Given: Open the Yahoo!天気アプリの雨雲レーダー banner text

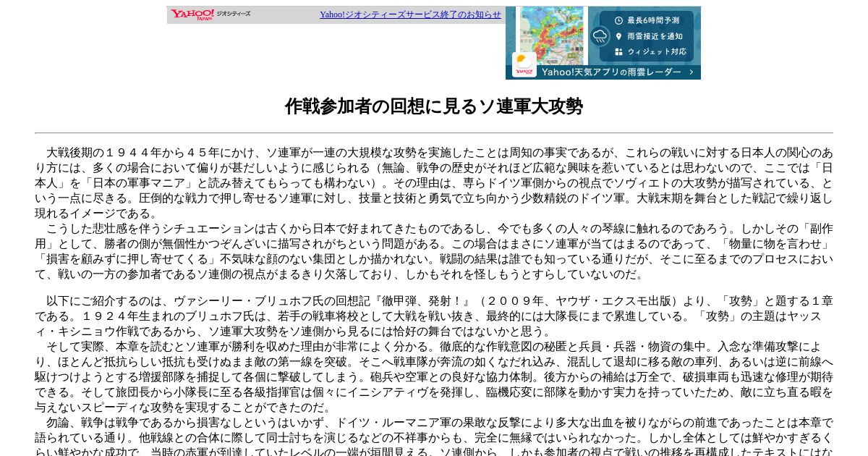Looking at the screenshot, I should coord(611,72).
